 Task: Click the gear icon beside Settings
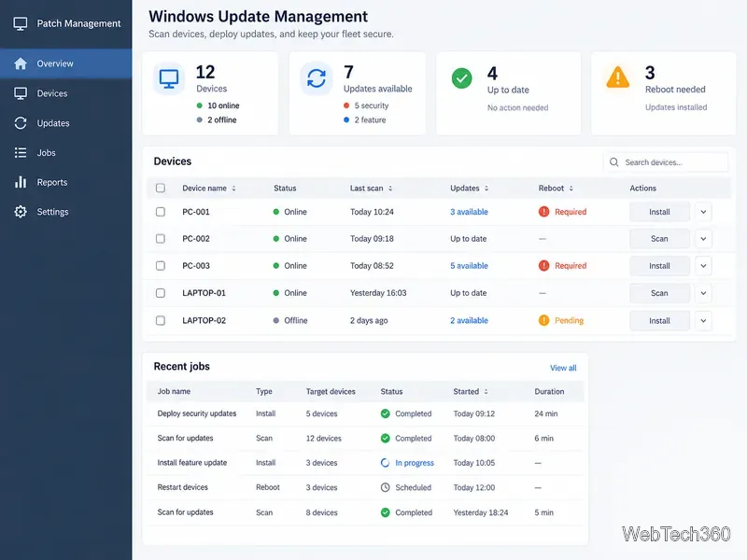pyautogui.click(x=20, y=212)
